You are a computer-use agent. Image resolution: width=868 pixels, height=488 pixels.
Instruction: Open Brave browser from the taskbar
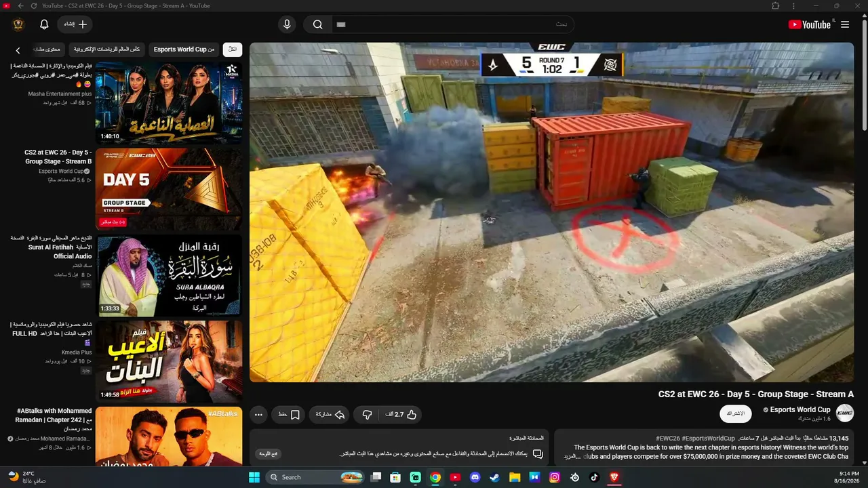[x=614, y=477]
